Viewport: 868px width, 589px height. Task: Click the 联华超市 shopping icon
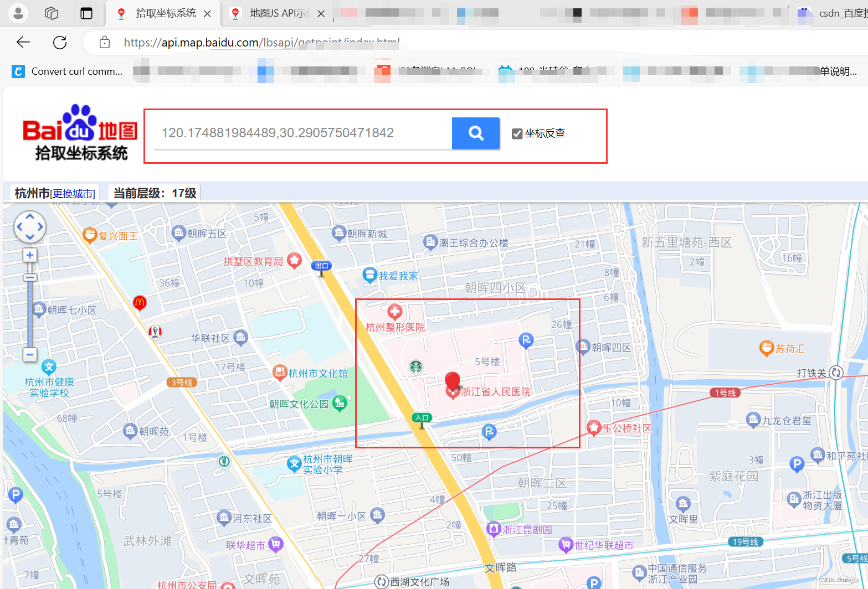275,545
